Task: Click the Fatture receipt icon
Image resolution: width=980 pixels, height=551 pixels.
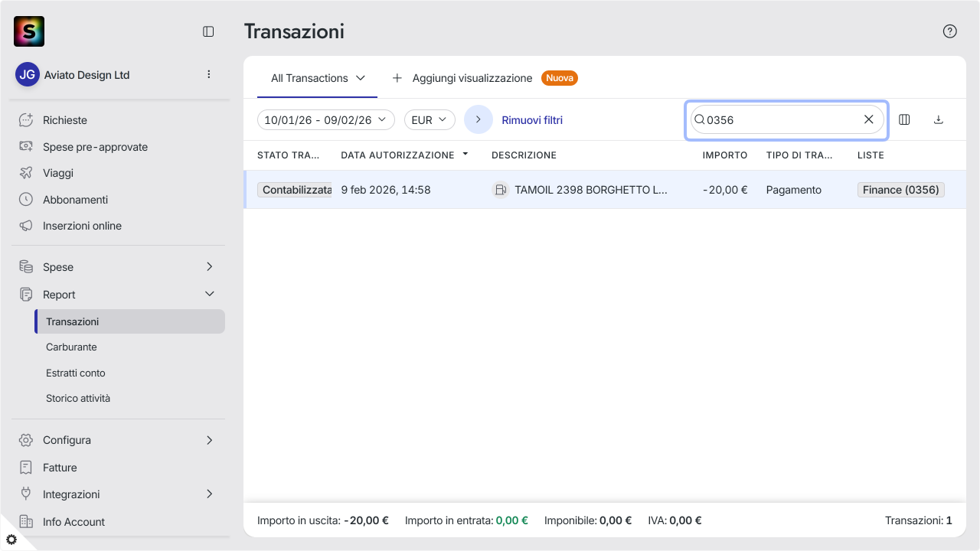Action: tap(26, 468)
